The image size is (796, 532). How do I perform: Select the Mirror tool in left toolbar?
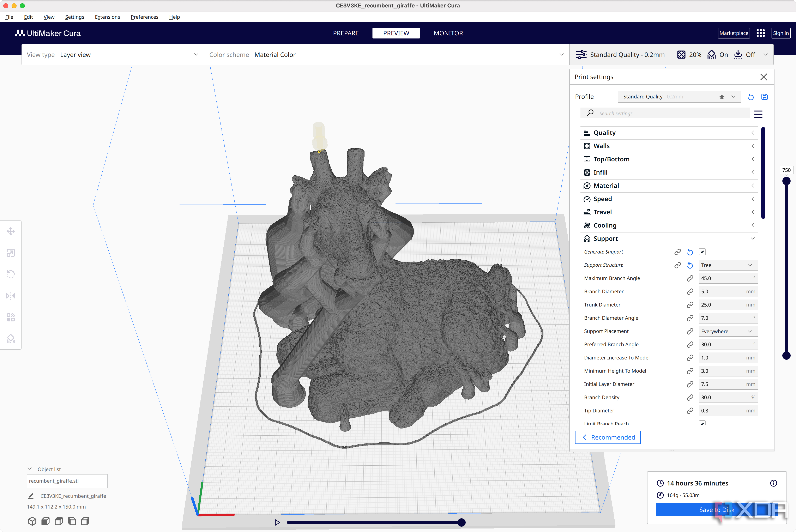[11, 296]
